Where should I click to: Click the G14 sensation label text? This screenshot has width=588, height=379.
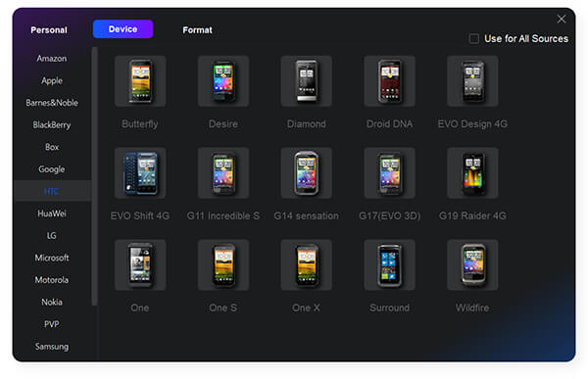point(307,215)
